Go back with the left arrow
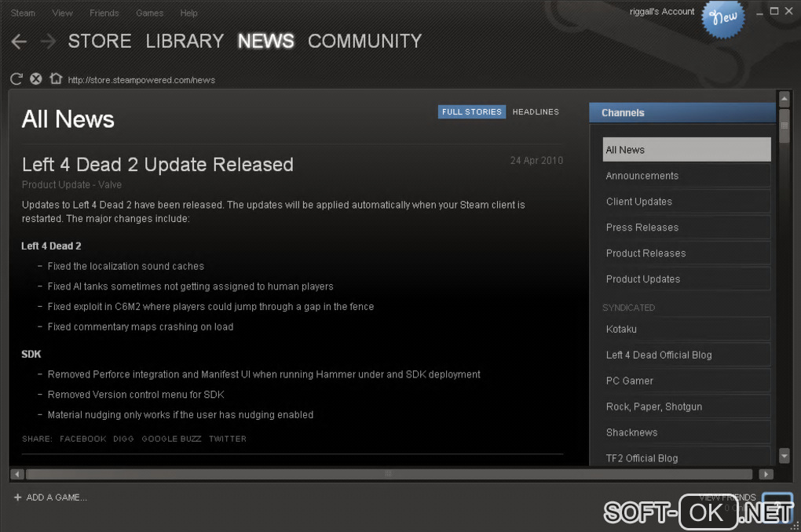 [x=19, y=42]
